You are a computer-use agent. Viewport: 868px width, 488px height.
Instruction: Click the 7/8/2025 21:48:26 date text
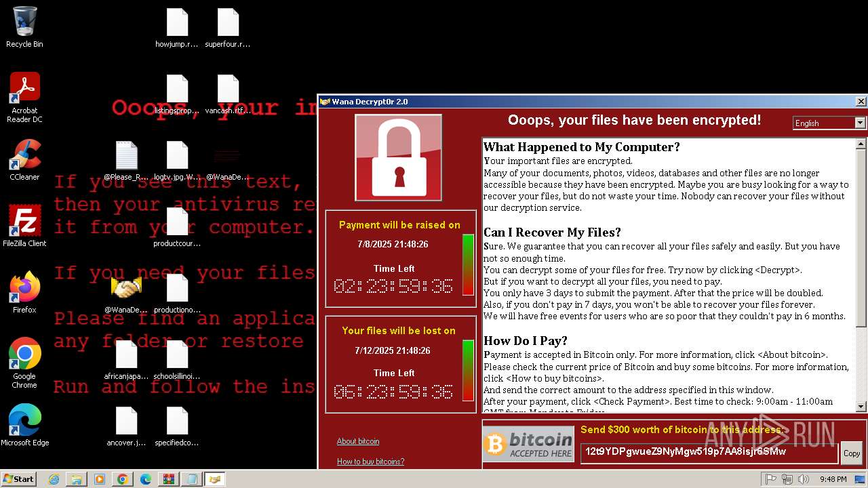393,244
